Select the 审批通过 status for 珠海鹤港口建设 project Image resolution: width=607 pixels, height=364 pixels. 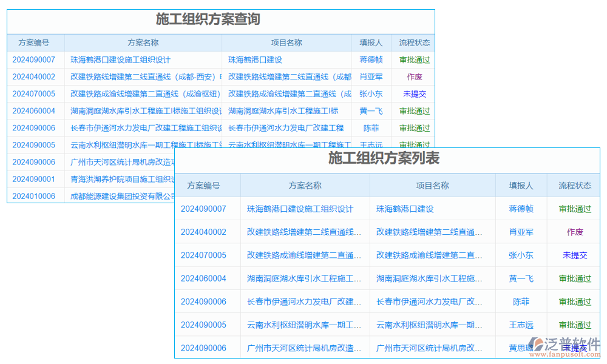click(x=415, y=59)
